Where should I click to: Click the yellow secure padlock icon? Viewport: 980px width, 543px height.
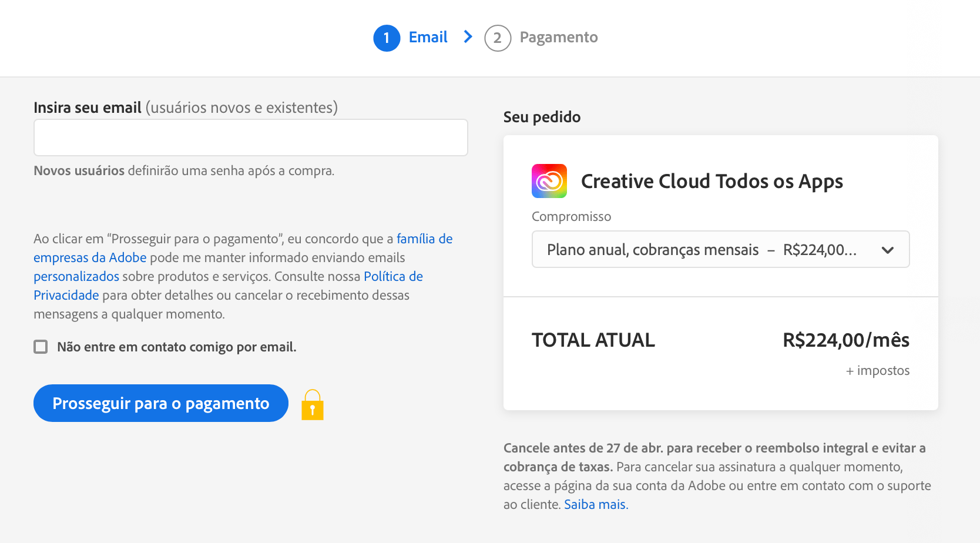pyautogui.click(x=313, y=405)
